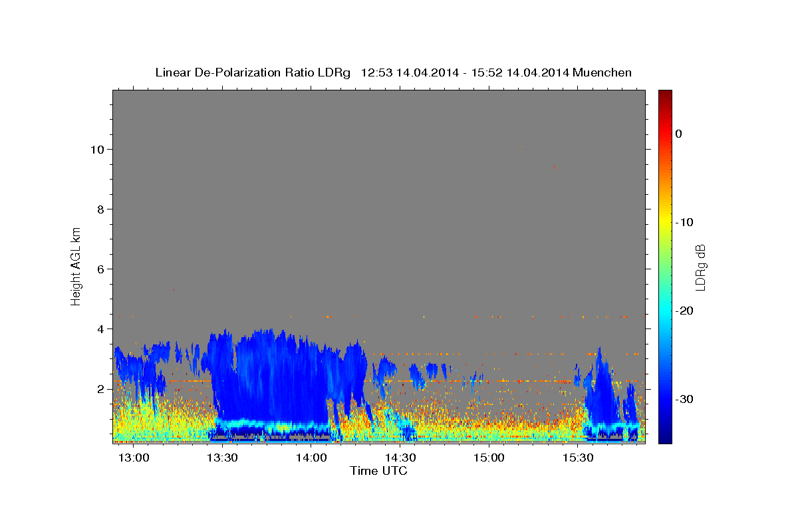Click the '14:30' time tick label
This screenshot has width=798, height=532.
point(400,458)
